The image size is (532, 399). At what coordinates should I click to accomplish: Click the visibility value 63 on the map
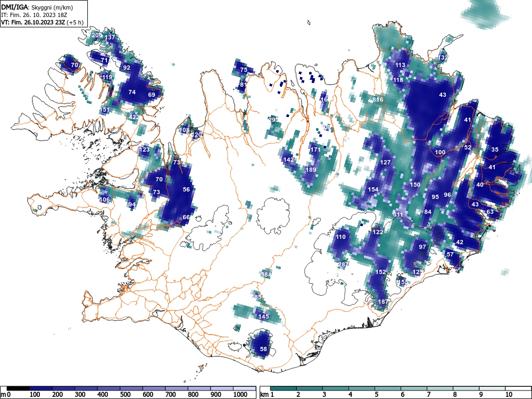pyautogui.click(x=490, y=212)
